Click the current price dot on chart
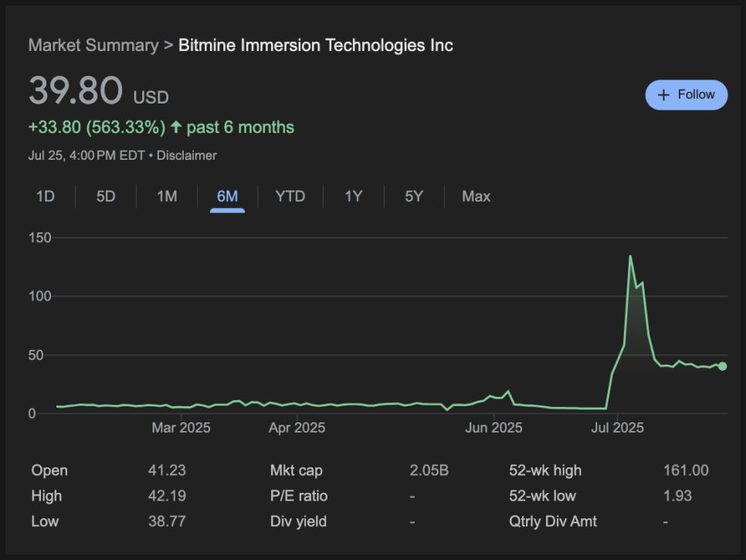Viewport: 746px width, 560px height. click(723, 366)
